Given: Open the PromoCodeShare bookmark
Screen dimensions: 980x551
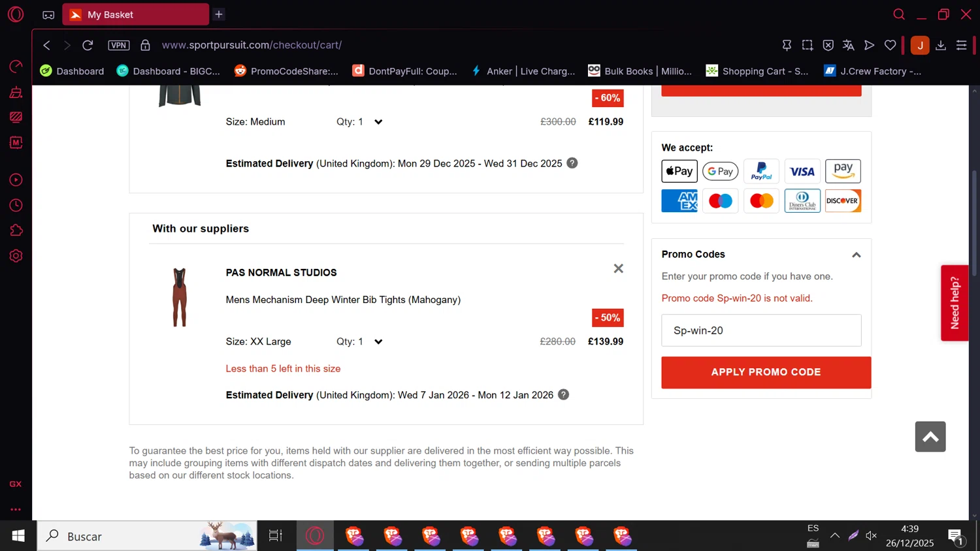Looking at the screenshot, I should coord(286,71).
